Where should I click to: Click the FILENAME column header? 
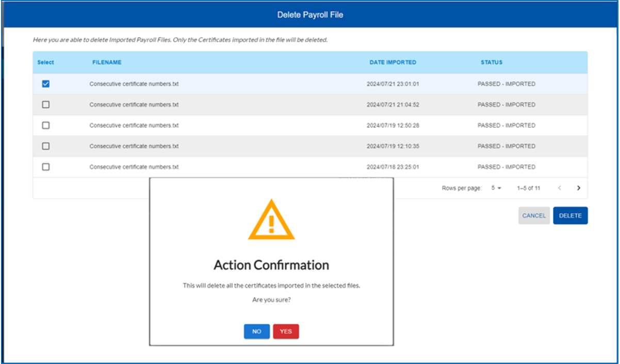107,62
